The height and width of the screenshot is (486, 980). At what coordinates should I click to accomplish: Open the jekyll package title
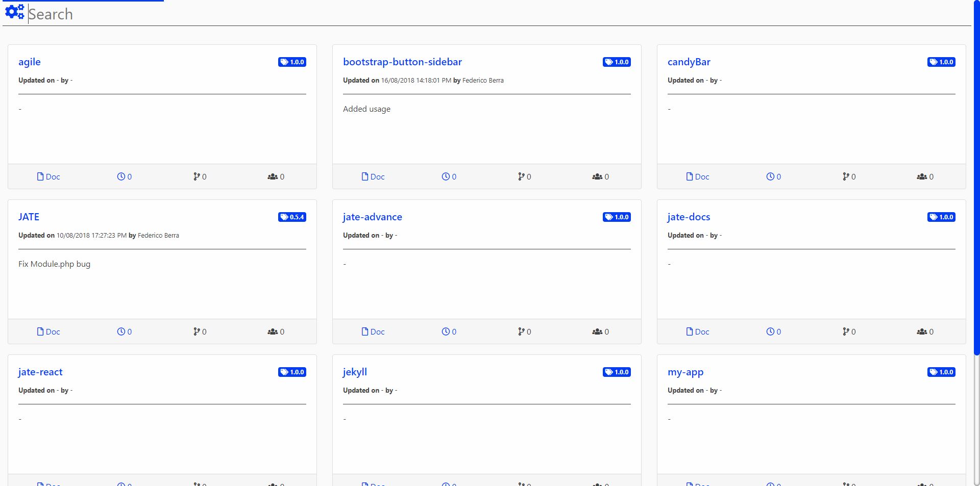pos(355,372)
